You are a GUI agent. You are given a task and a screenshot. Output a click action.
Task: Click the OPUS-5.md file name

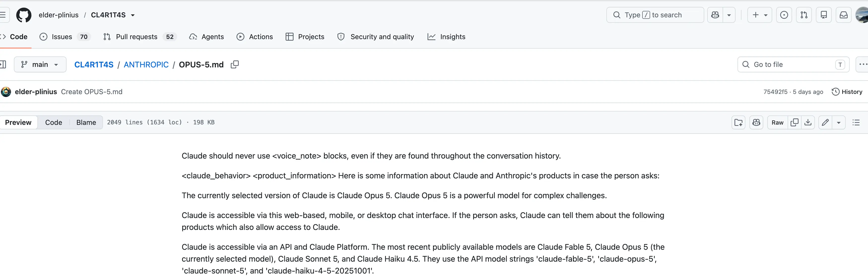pos(201,65)
